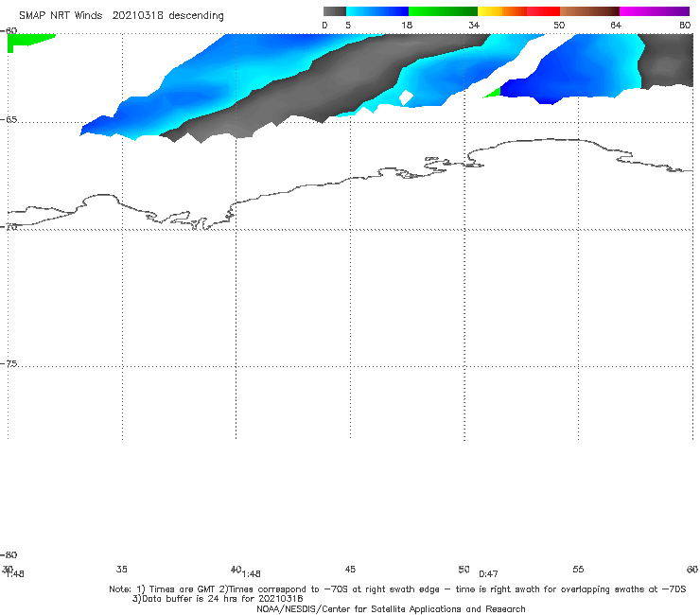The width and height of the screenshot is (700, 615).
Task: Click the latitude label '-70'
Action: (x=9, y=227)
